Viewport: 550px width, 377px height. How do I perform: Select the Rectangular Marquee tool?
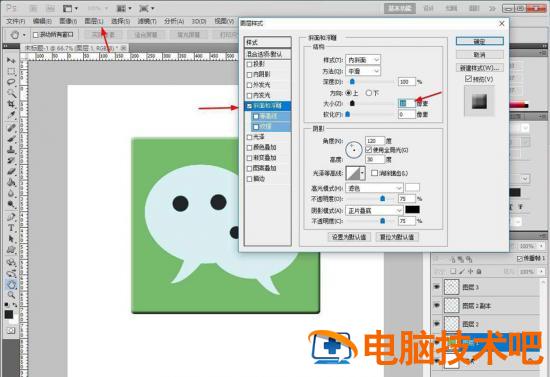point(11,72)
